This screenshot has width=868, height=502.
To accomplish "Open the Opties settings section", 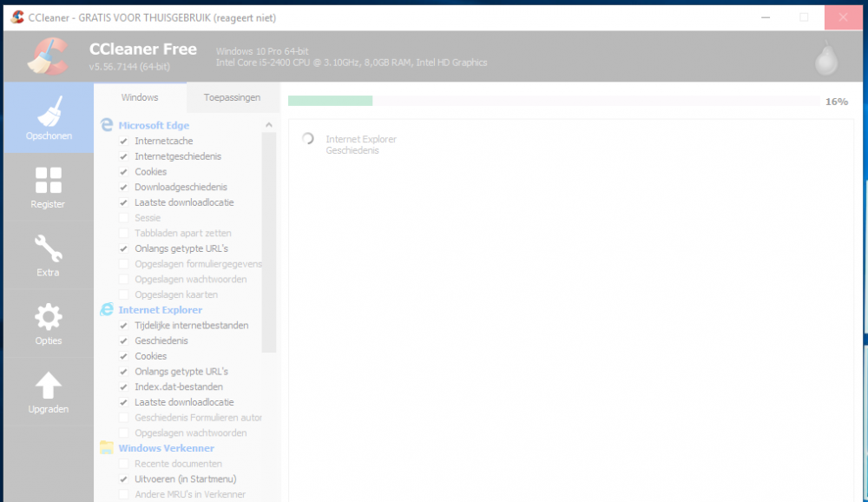I will click(48, 324).
